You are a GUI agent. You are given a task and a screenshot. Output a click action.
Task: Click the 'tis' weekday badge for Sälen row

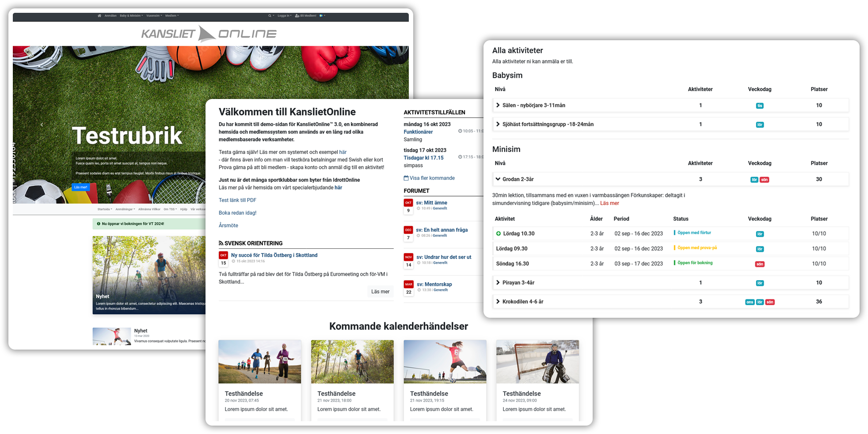click(x=760, y=106)
